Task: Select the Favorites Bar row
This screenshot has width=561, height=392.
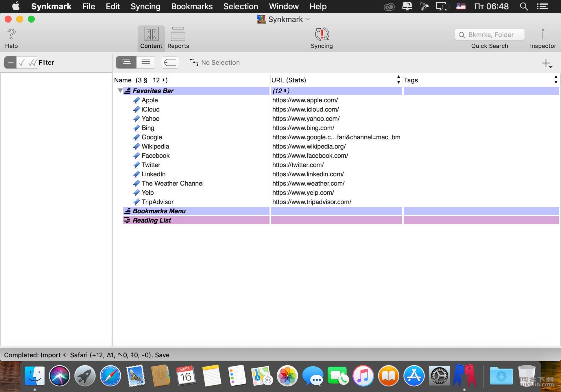Action: coord(341,91)
